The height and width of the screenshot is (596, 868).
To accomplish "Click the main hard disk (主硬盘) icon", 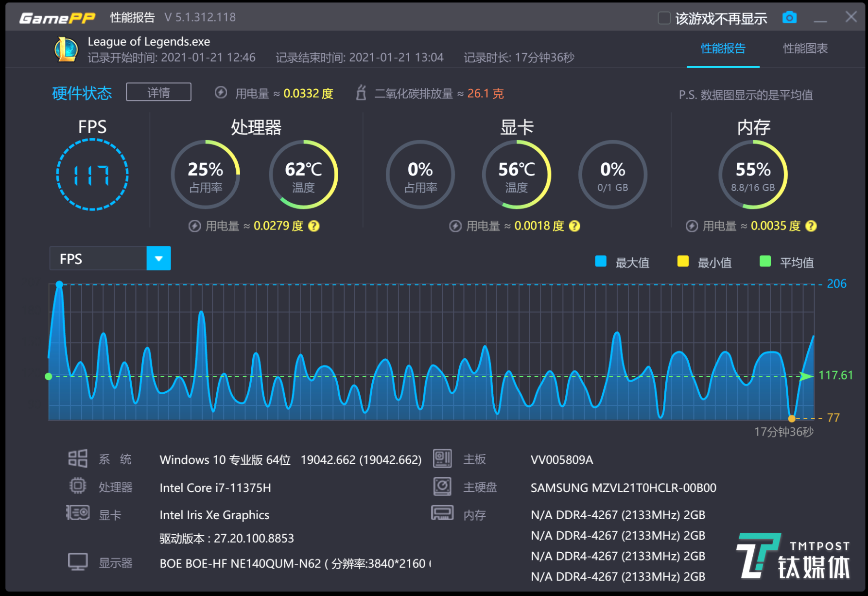I will pos(442,486).
